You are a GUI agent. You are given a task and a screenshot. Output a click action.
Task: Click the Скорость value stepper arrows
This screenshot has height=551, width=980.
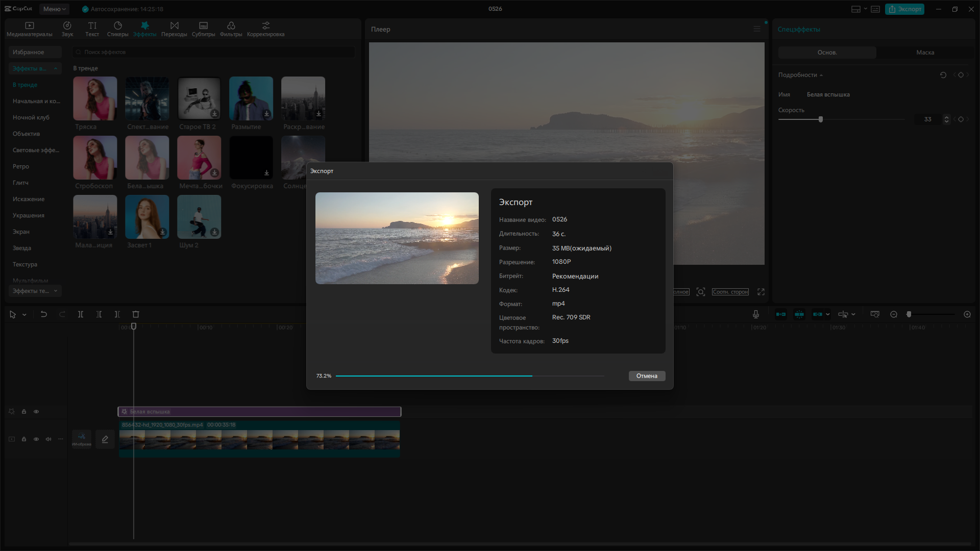[947, 119]
